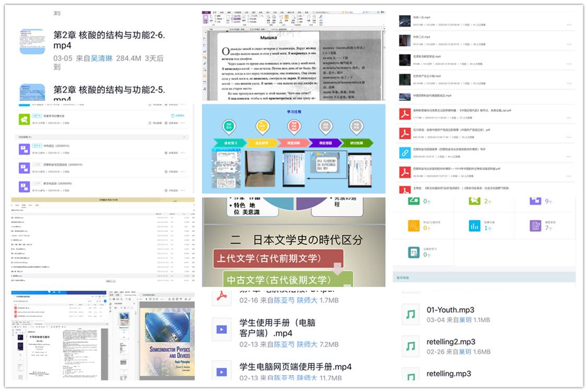588x392 pixels.
Task: Open the video icon beside 学生电脑网页端使用手册.mp4
Action: 221,372
